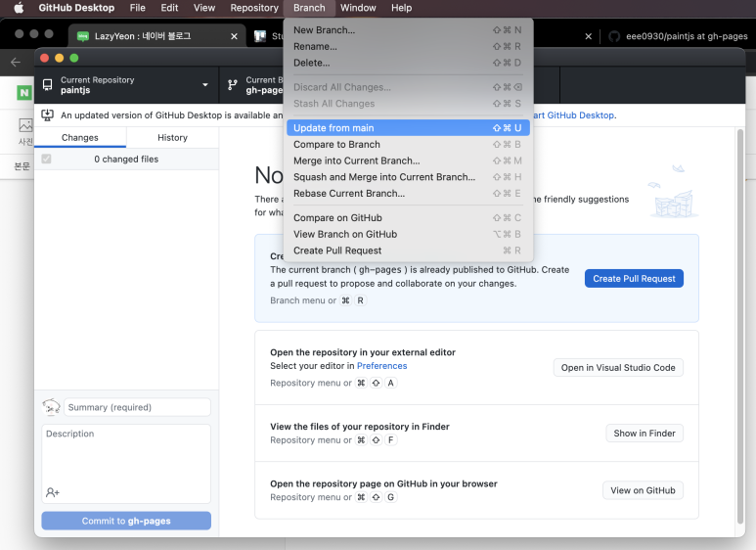Click Show in Finder button

pyautogui.click(x=645, y=434)
